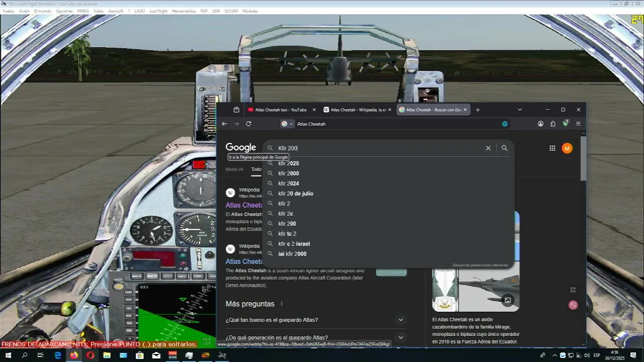Open the PMDG menu in Flight Simulator
Image resolution: width=644 pixels, height=362 pixels.
[83, 11]
